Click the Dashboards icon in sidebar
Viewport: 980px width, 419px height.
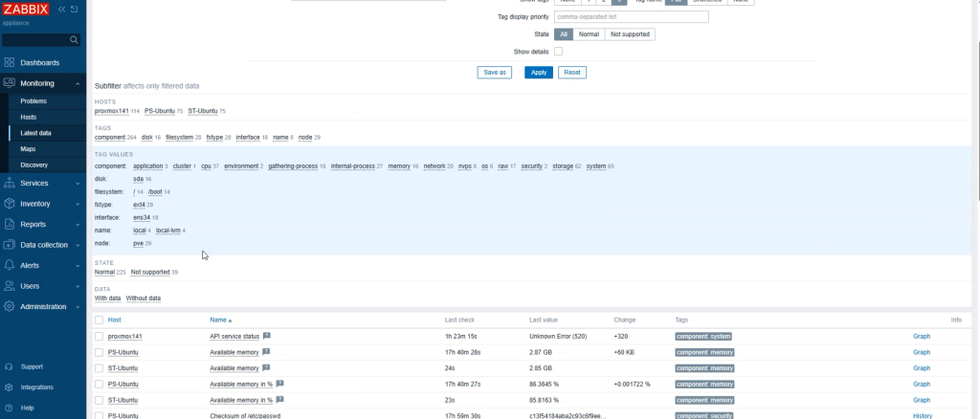[9, 63]
